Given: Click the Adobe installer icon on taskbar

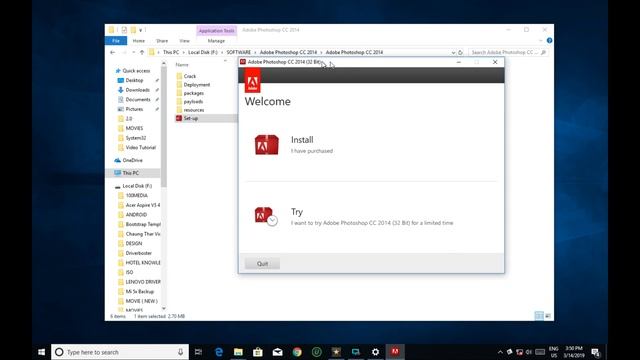Looking at the screenshot, I should (x=395, y=351).
